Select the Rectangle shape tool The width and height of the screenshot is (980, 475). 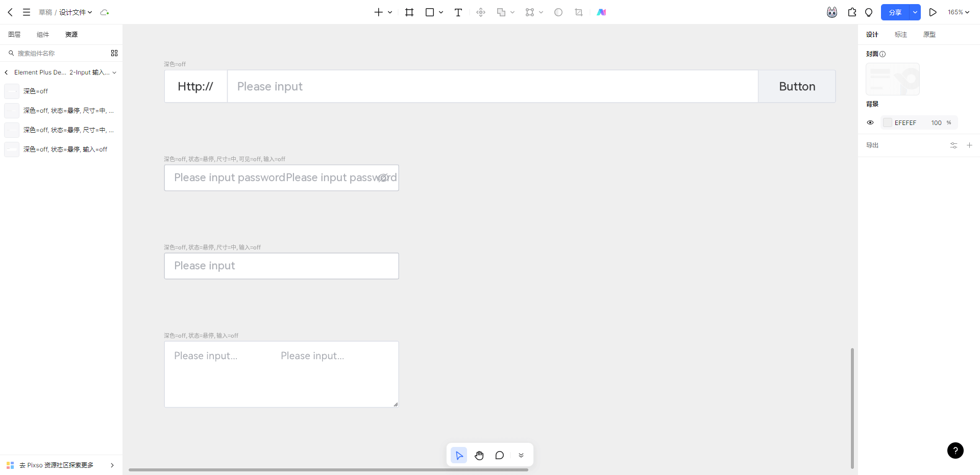(430, 12)
